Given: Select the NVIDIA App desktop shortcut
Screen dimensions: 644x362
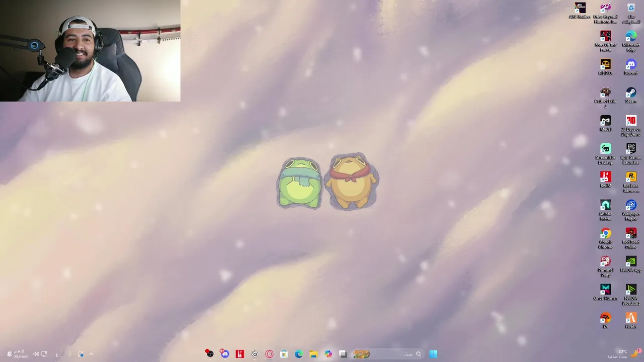Looking at the screenshot, I should 631,264.
